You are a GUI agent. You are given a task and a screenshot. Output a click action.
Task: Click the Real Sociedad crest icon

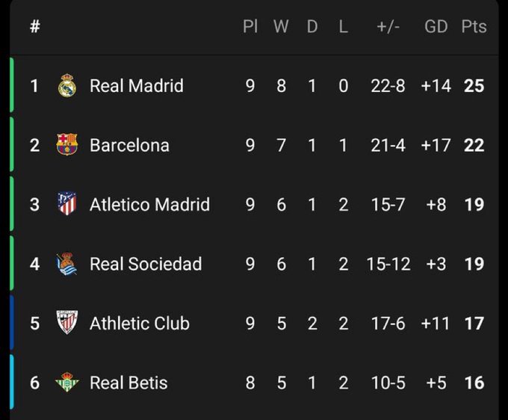click(x=66, y=264)
